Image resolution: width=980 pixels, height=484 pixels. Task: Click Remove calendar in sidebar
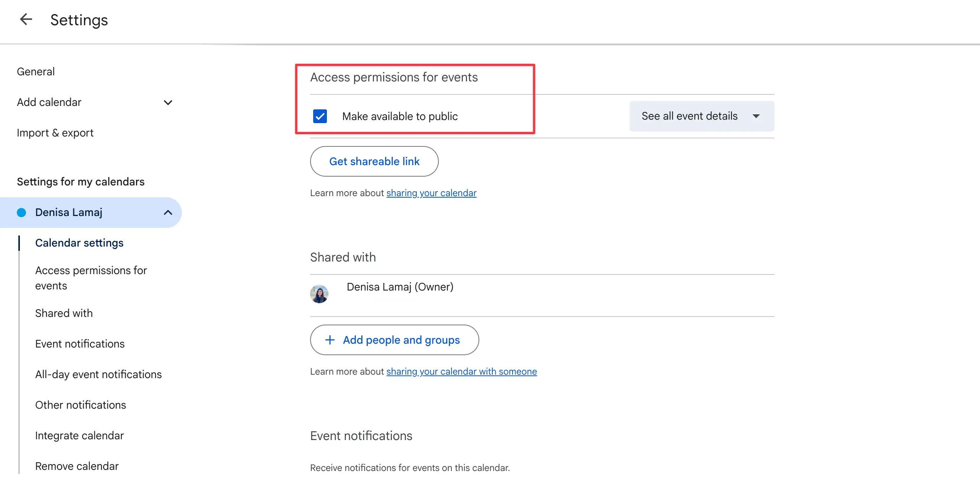[77, 466]
